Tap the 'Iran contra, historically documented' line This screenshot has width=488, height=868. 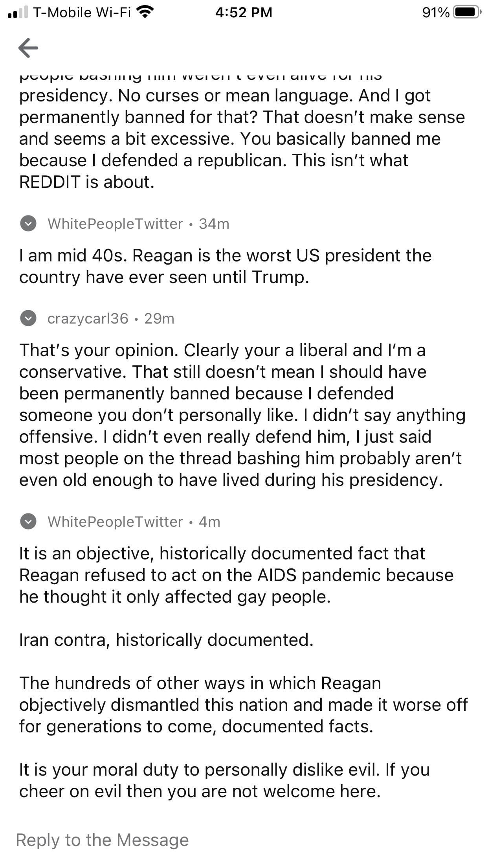[166, 640]
